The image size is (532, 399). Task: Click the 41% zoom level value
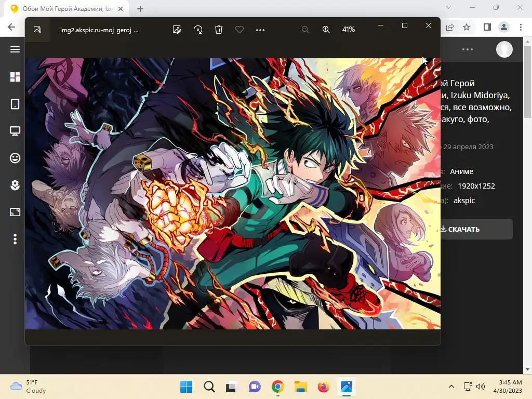coord(349,30)
